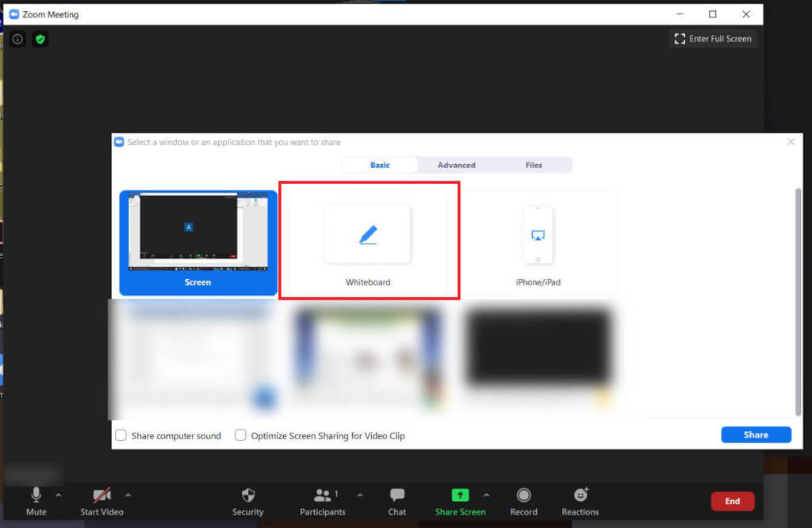Maximize the Zoom Meeting window

(x=713, y=14)
